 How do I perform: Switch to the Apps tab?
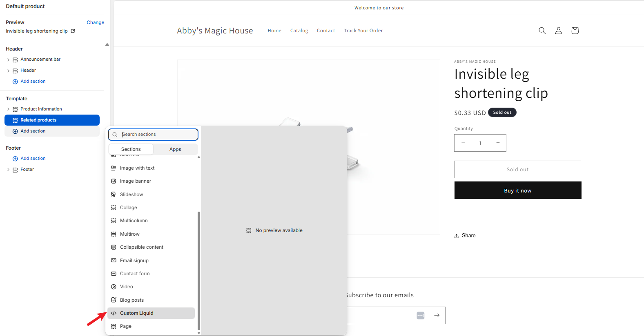point(175,149)
